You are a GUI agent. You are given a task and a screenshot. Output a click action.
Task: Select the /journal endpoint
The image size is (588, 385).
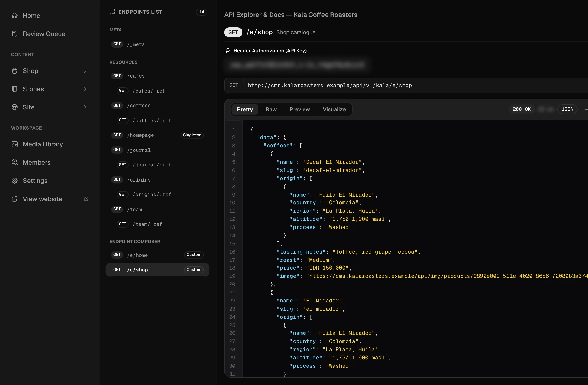(x=157, y=150)
